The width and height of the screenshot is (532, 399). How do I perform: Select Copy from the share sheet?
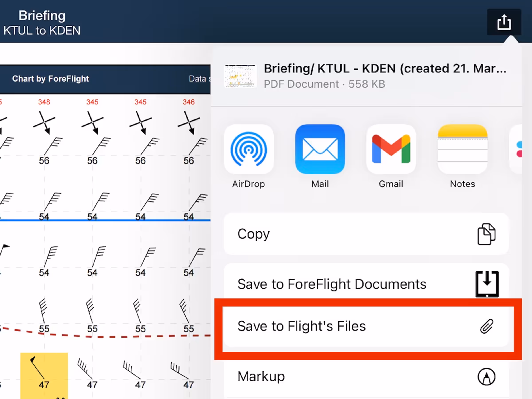click(x=366, y=234)
